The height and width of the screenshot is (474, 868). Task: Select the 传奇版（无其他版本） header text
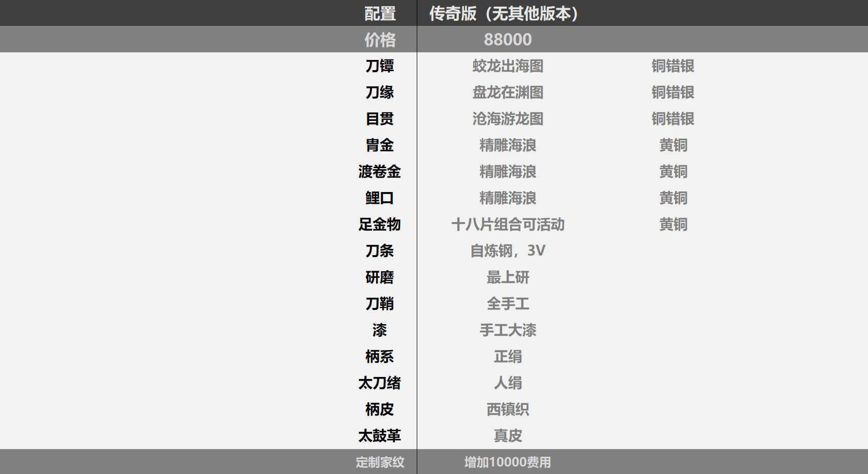(504, 13)
